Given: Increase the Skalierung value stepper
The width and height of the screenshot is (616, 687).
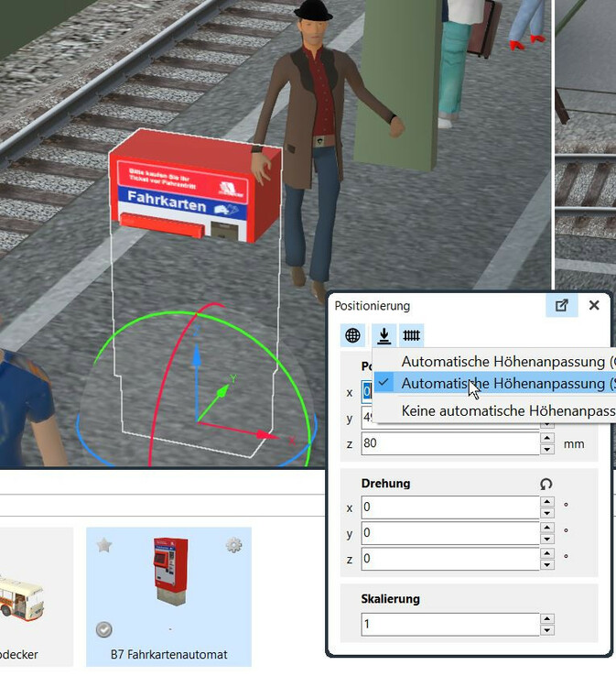Looking at the screenshot, I should pos(547,619).
